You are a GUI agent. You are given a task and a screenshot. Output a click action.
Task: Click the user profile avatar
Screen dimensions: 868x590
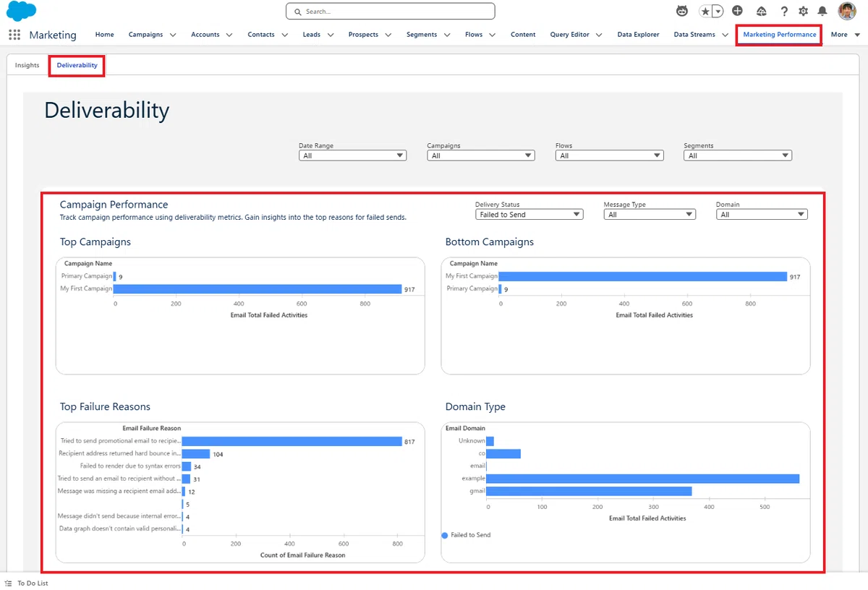tap(847, 11)
